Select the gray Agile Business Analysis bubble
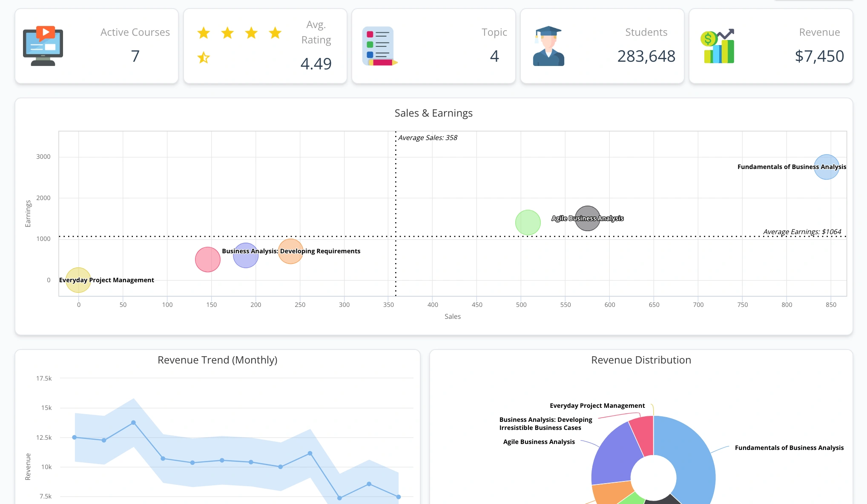867x504 pixels. 587,218
